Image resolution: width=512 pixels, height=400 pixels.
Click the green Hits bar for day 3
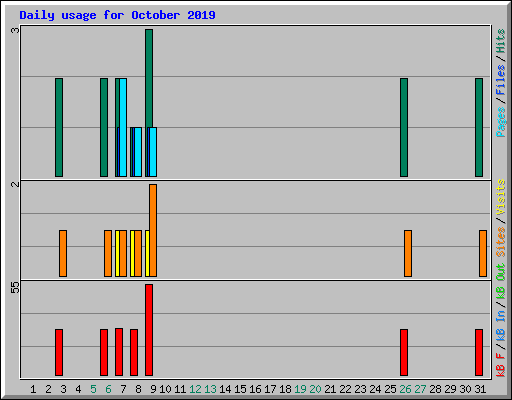pos(59,127)
